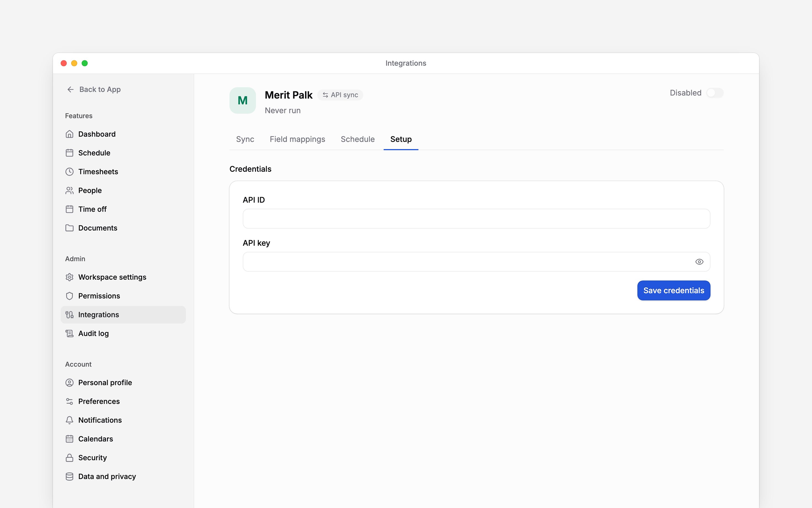
Task: Click the Dashboard home icon
Action: tap(70, 134)
